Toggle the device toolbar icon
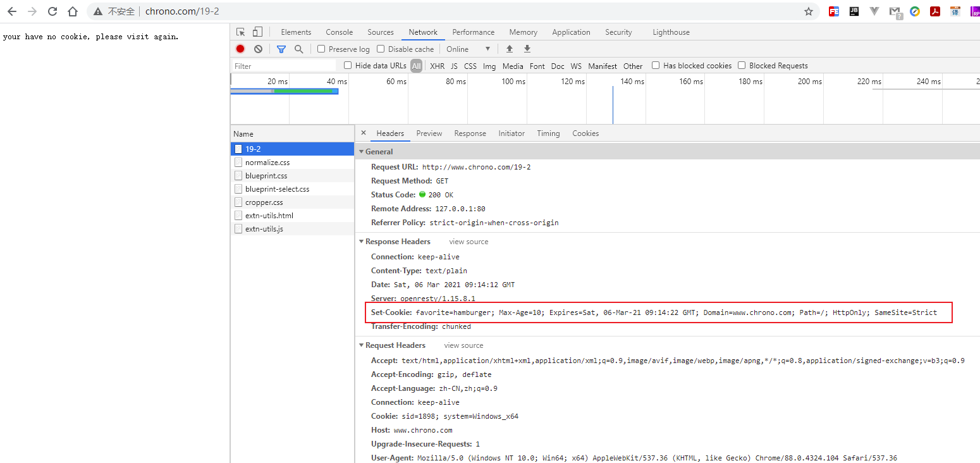This screenshot has height=463, width=980. click(x=257, y=32)
